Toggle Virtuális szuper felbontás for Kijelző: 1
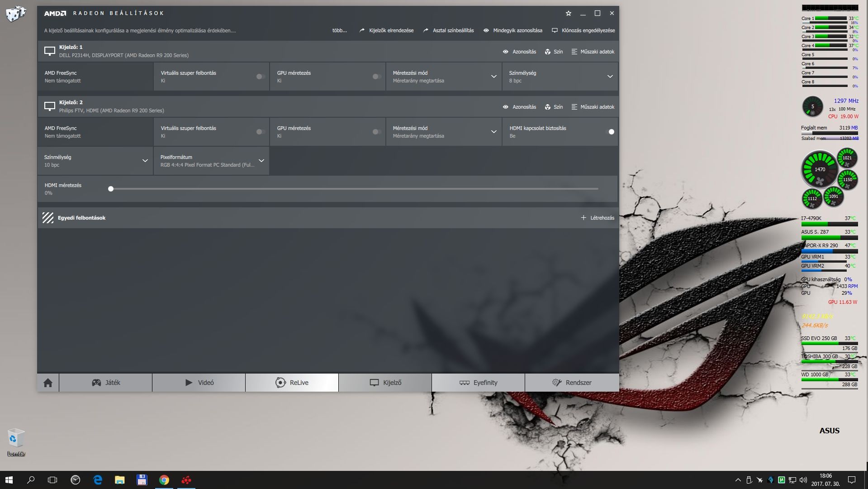This screenshot has height=489, width=868. pyautogui.click(x=261, y=77)
